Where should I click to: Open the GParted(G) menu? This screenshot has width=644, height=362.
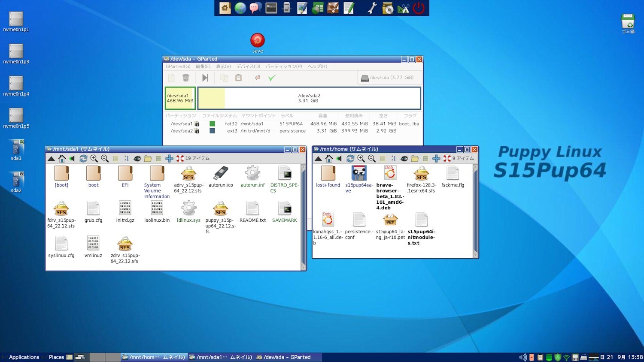[178, 66]
